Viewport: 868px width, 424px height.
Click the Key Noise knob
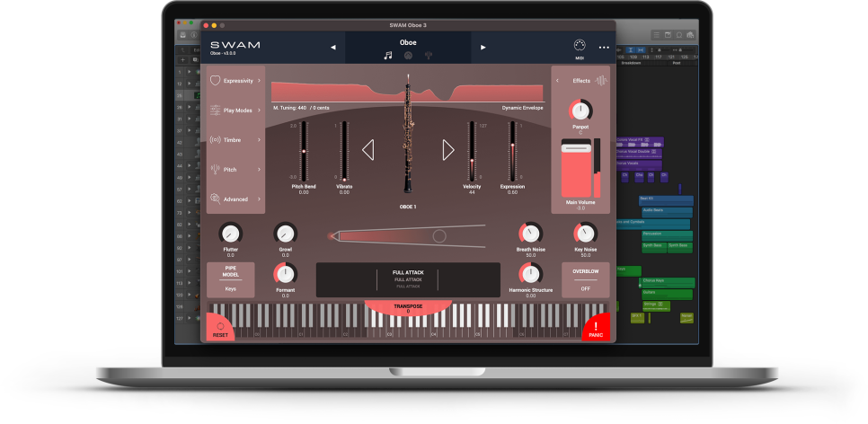585,234
